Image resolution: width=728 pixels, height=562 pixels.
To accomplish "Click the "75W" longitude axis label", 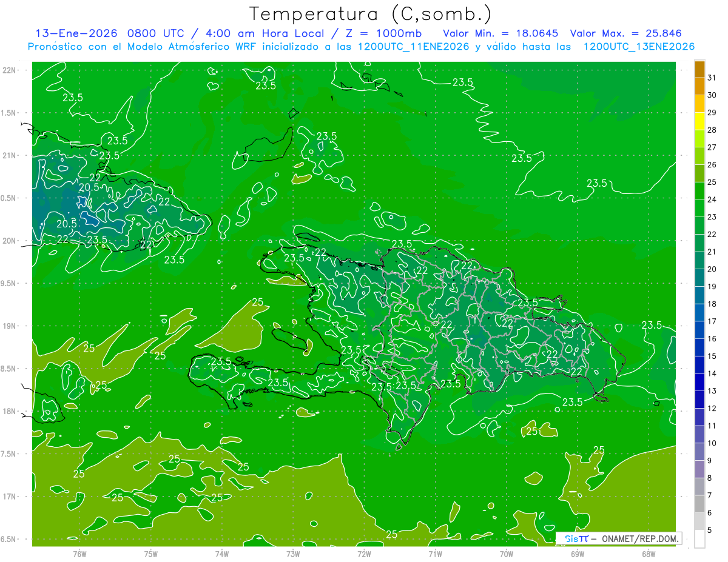I will 151,554.
